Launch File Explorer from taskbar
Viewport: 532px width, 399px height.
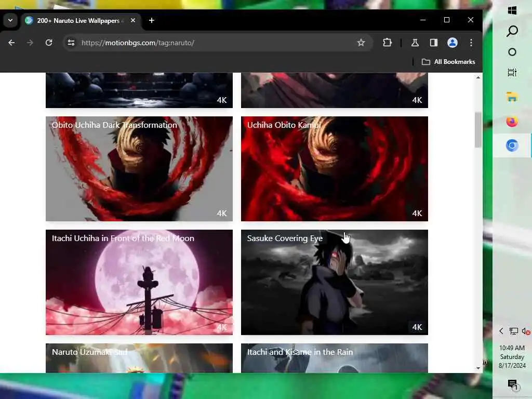[512, 97]
